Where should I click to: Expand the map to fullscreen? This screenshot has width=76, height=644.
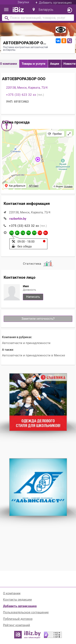[69, 134]
